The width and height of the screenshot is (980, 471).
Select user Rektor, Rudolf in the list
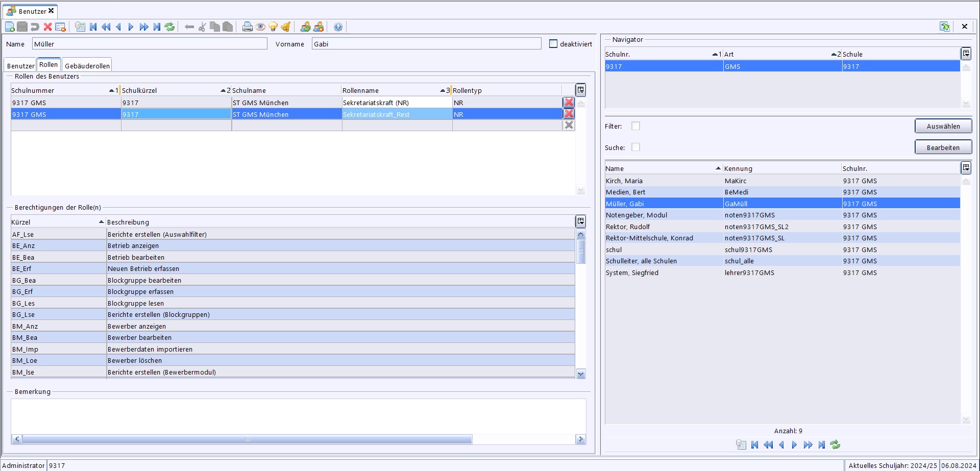[782, 227]
